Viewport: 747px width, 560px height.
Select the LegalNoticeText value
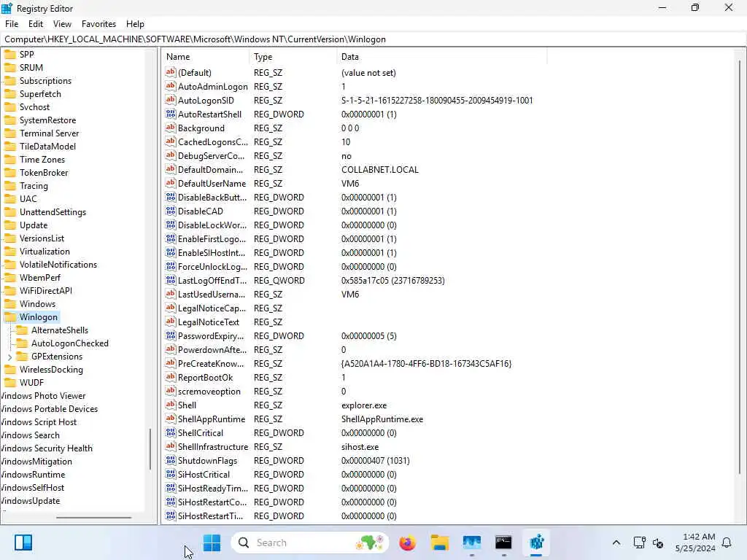(209, 322)
